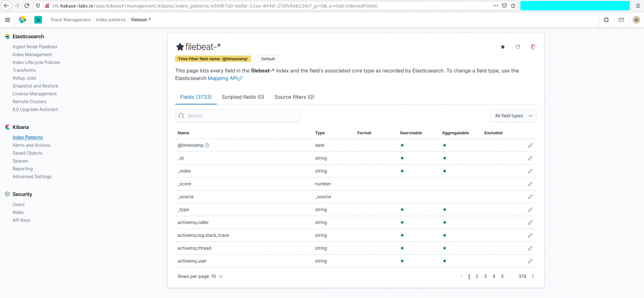
Task: Open the newsfeed mail icon
Action: point(621,20)
